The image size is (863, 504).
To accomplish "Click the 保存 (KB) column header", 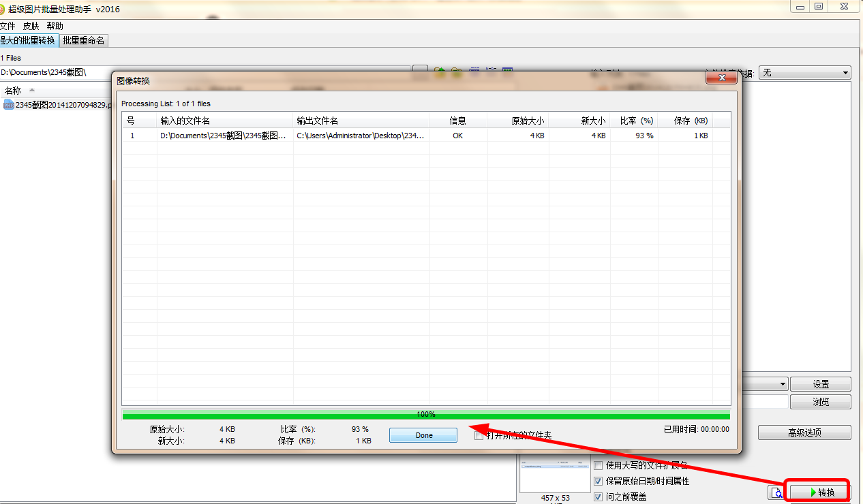I will point(685,121).
